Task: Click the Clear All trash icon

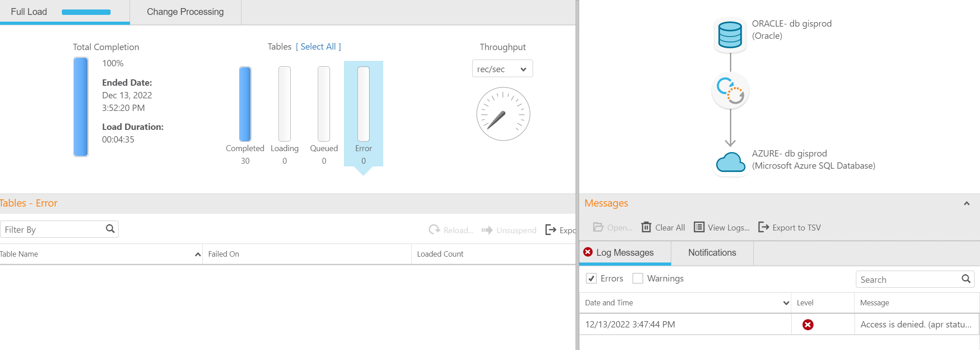Action: coord(646,227)
